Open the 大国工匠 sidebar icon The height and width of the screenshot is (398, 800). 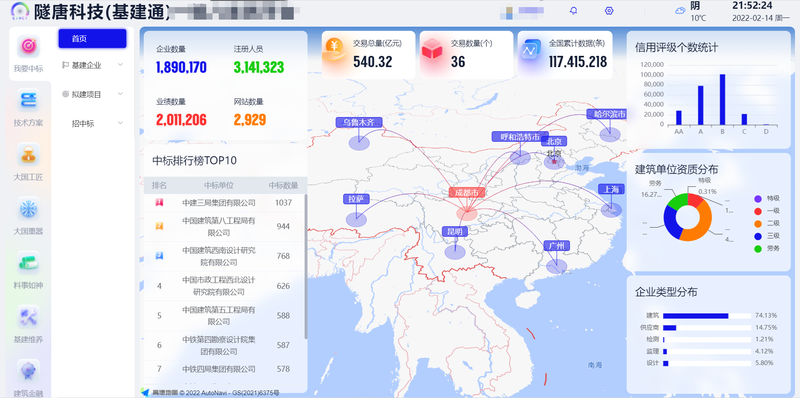[x=29, y=155]
